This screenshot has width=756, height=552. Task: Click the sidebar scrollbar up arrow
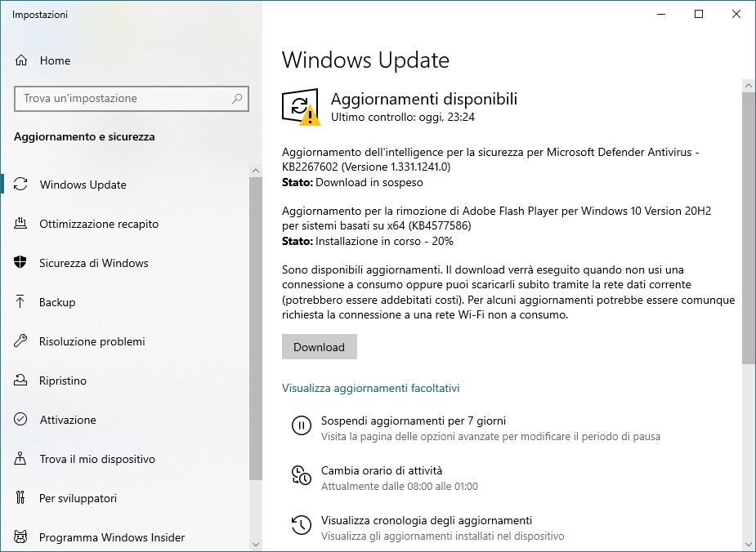(x=256, y=171)
